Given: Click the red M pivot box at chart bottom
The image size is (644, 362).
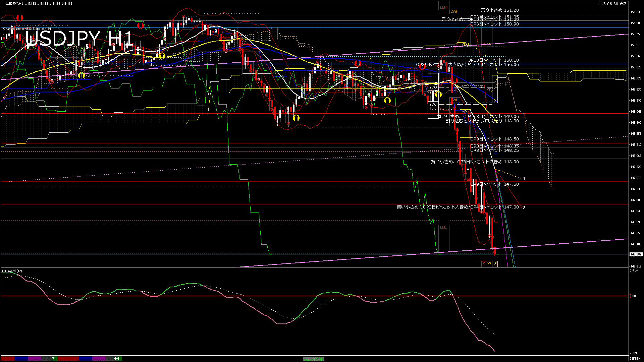Looking at the screenshot, I should point(484,263).
